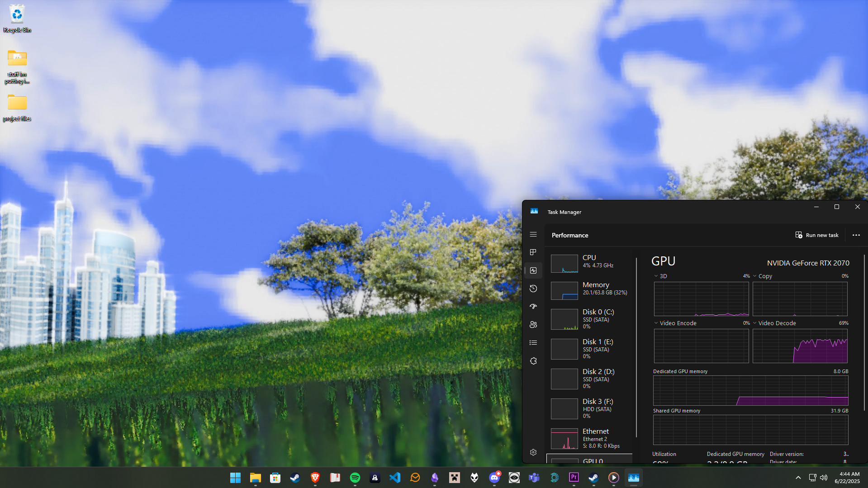This screenshot has height=488, width=868.
Task: Open the orange mail app in taskbar
Action: click(415, 478)
